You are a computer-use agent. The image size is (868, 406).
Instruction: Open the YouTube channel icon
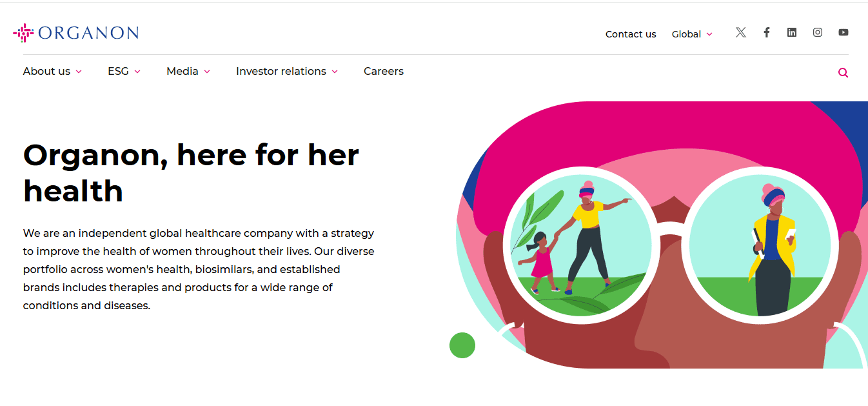tap(843, 32)
